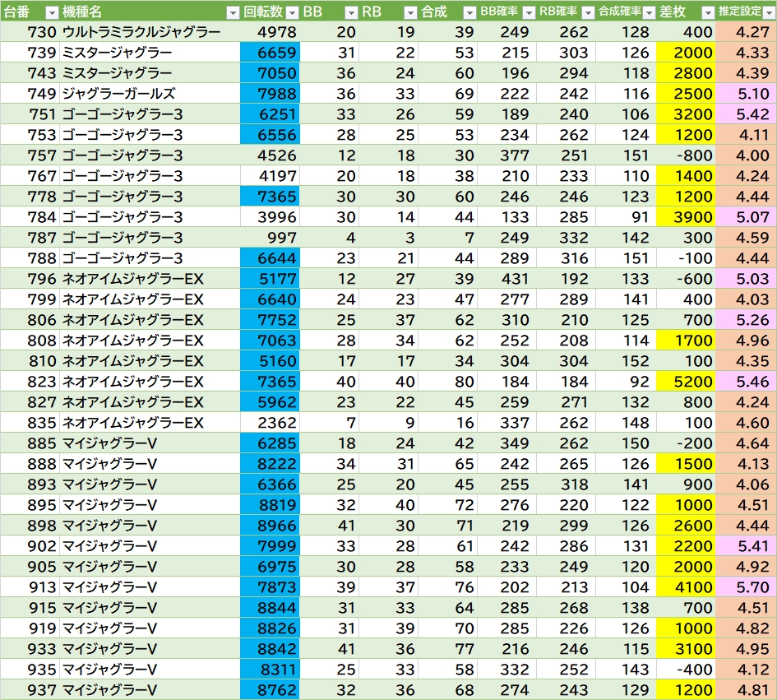Viewport: 777px width, 700px height.
Task: Click the yellow 5200 差枚 cell
Action: 686,382
